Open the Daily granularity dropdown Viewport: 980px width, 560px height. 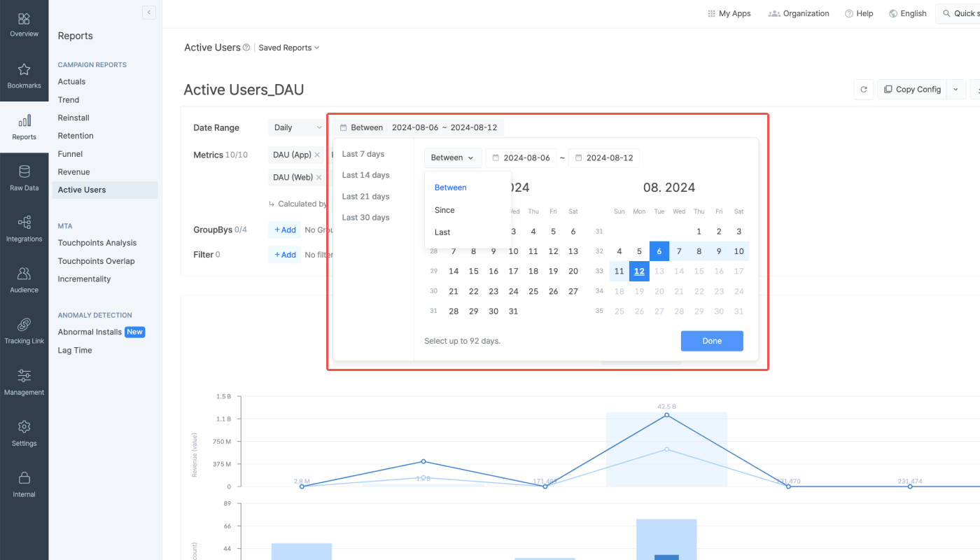pyautogui.click(x=297, y=127)
